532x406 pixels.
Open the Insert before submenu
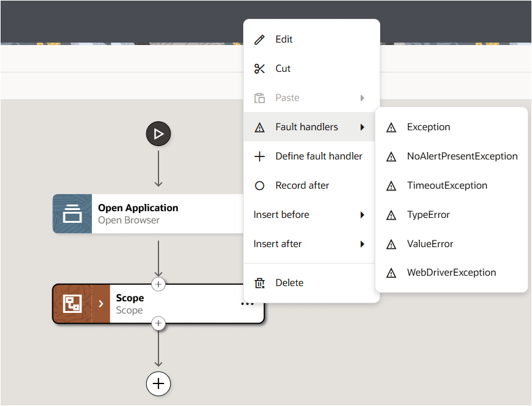tap(308, 214)
